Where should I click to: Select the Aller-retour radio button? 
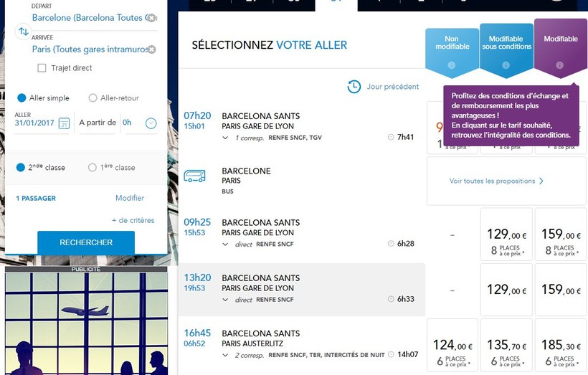(93, 98)
